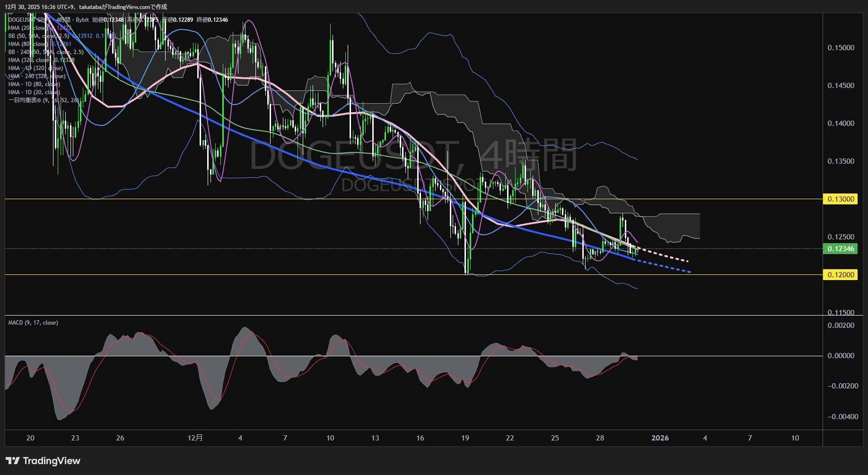Click the green current price label 0.12346
868x475 pixels.
point(841,249)
